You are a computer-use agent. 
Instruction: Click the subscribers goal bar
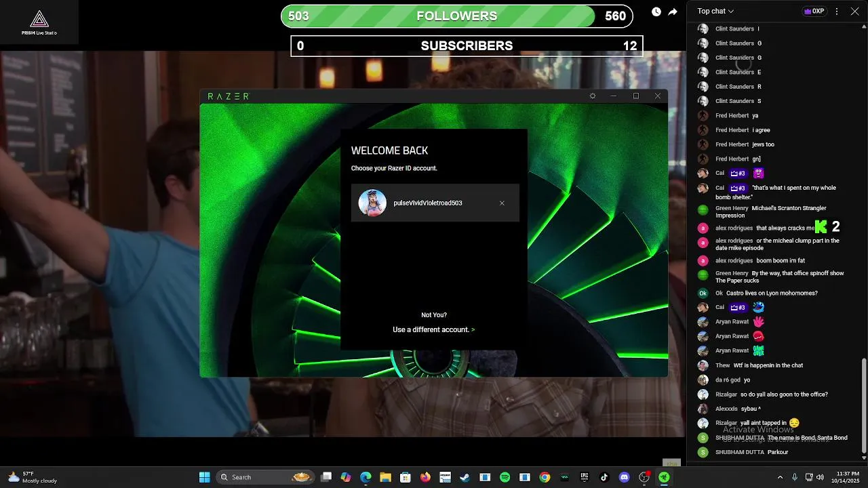(467, 46)
